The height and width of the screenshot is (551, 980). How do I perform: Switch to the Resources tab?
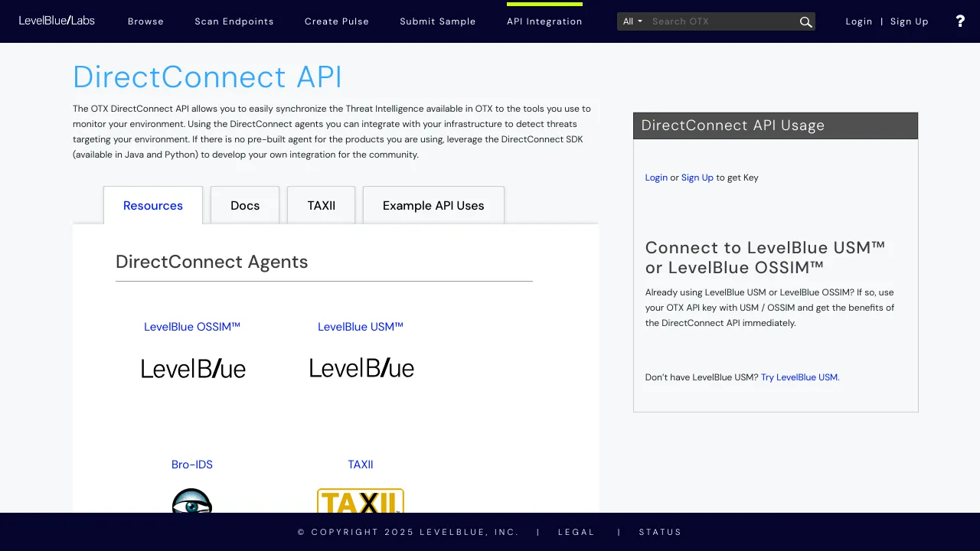(x=153, y=205)
